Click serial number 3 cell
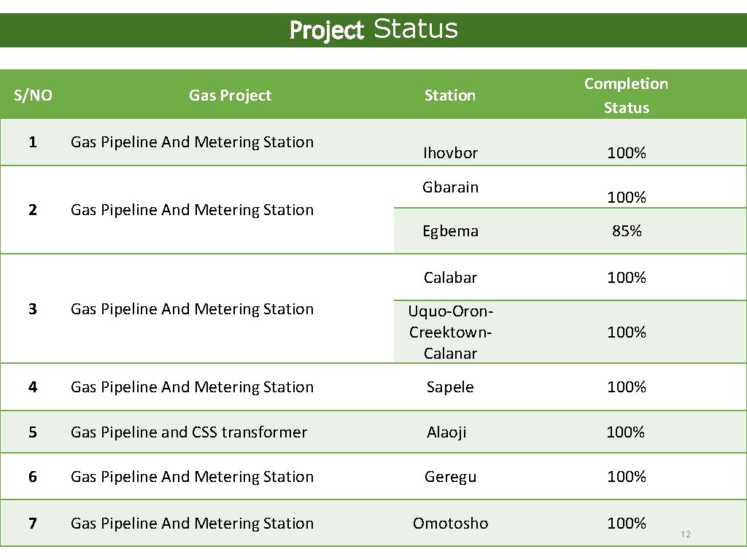This screenshot has width=747, height=560. 33,309
